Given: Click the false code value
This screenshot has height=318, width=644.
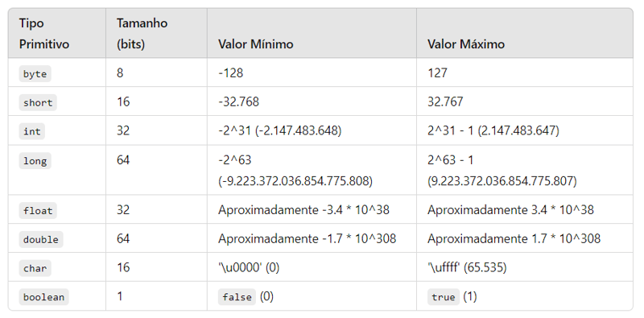Looking at the screenshot, I should pos(237,297).
